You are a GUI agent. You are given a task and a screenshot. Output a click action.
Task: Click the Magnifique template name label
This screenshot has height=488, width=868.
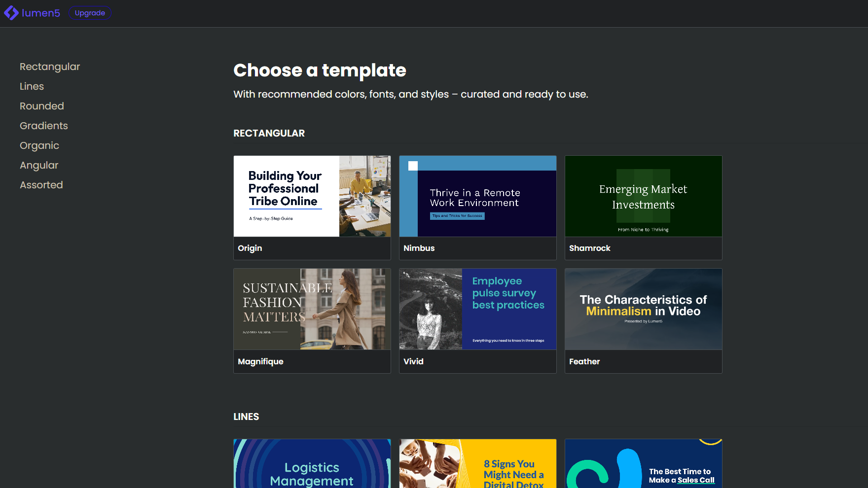(260, 361)
